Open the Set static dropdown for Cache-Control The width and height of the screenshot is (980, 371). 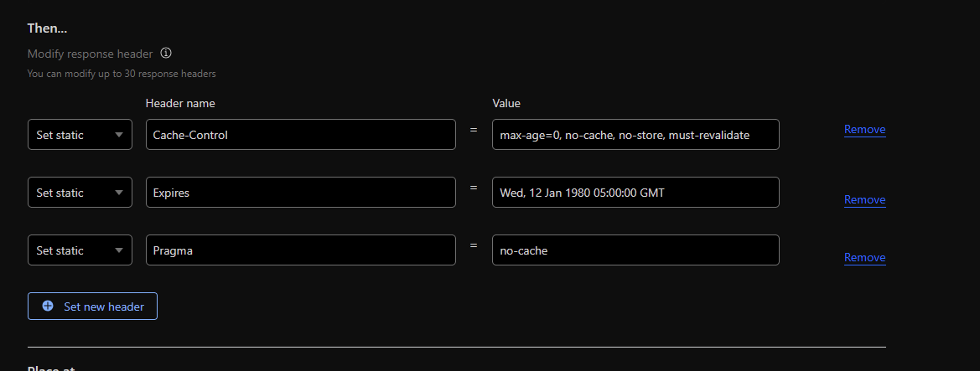click(x=80, y=135)
